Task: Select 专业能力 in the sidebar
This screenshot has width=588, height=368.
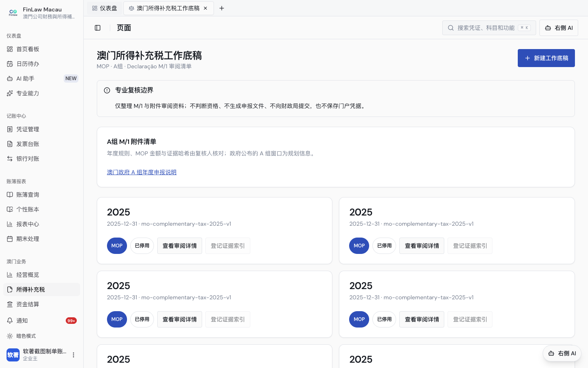Action: (x=42, y=93)
